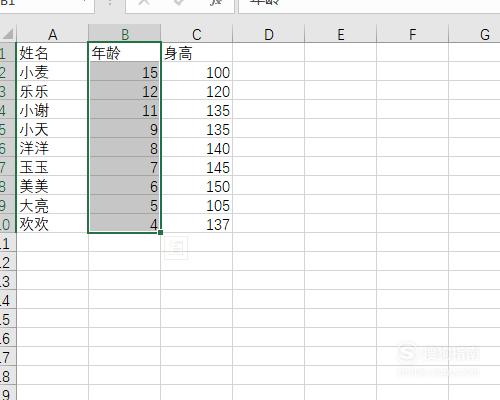Click the height cell 135 in 小天's row
The height and width of the screenshot is (400, 500).
(197, 129)
